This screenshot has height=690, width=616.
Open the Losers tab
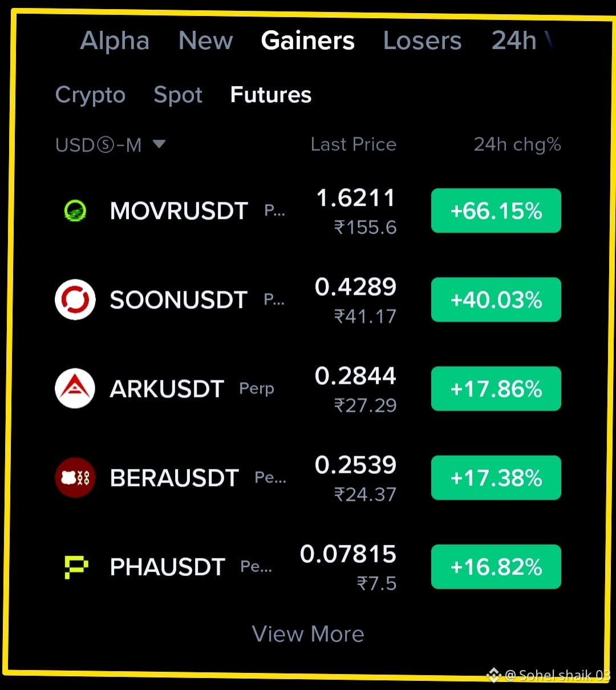coord(422,40)
